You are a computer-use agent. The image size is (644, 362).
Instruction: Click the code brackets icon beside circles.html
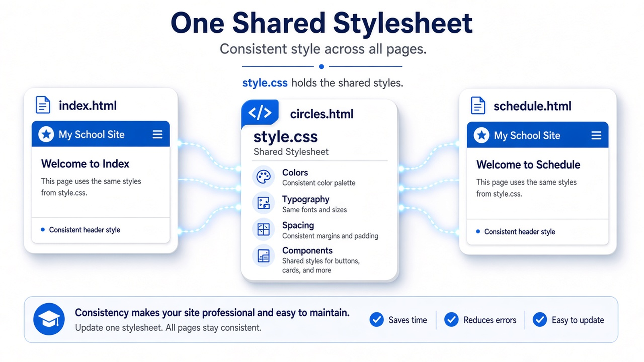(x=260, y=113)
